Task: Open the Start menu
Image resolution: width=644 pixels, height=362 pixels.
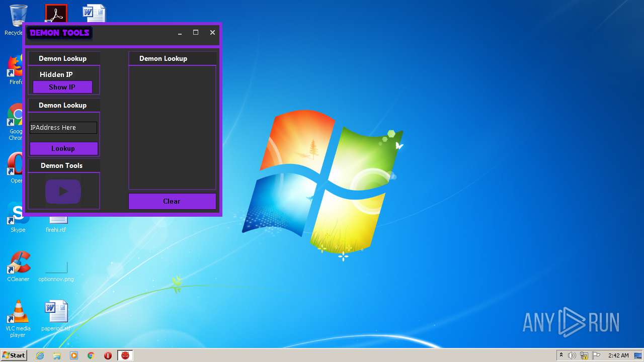Action: (x=14, y=355)
